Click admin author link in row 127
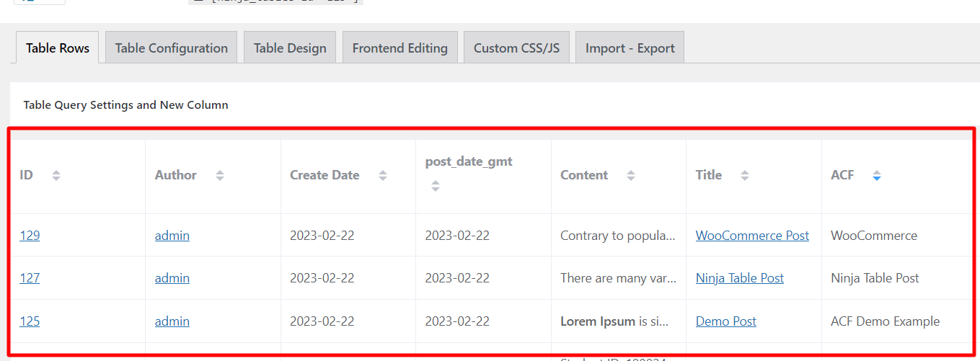Viewport: 980px width, 361px height. click(x=172, y=277)
